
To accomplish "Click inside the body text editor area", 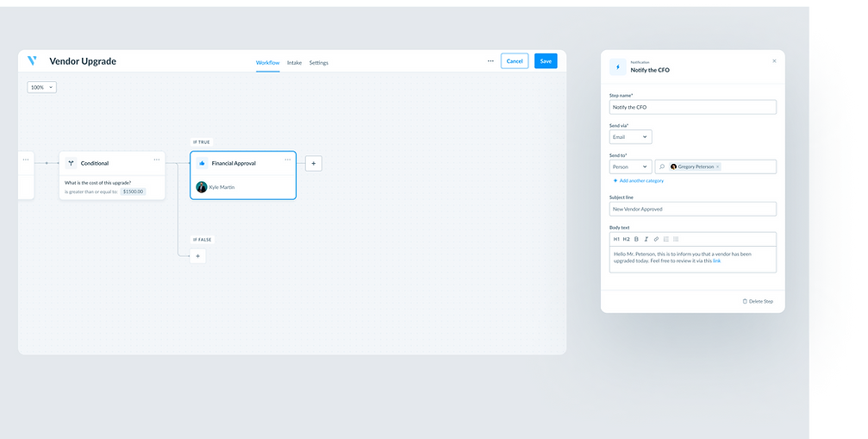I will [692, 259].
